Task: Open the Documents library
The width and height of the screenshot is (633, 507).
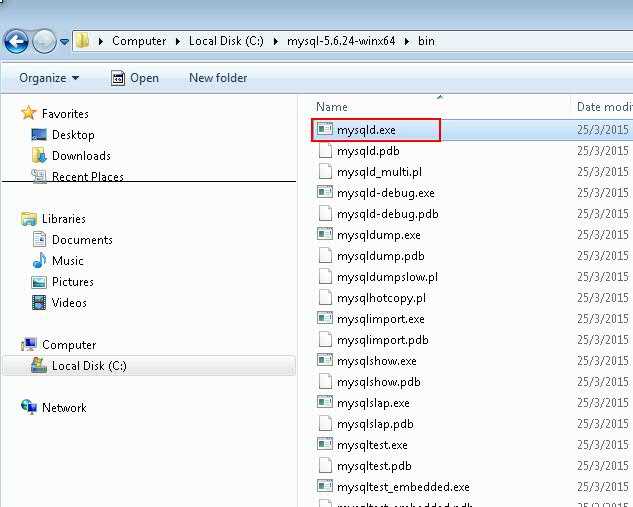Action: (x=82, y=240)
